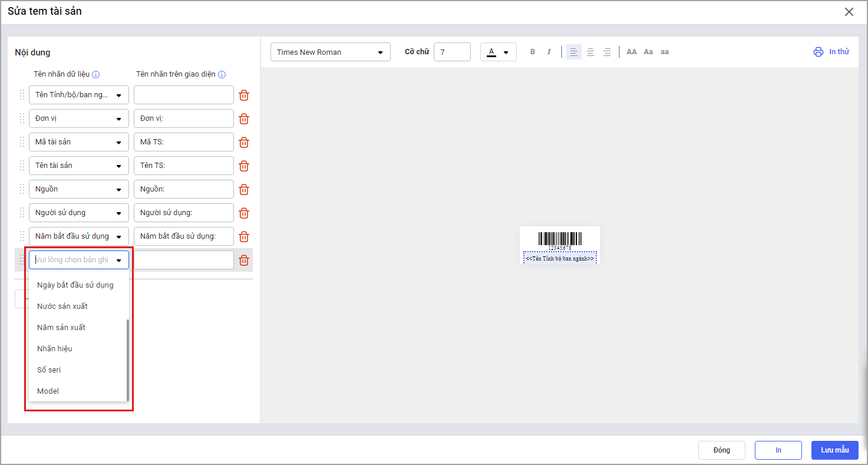868x465 pixels.
Task: Toggle italic text formatting
Action: pos(549,52)
